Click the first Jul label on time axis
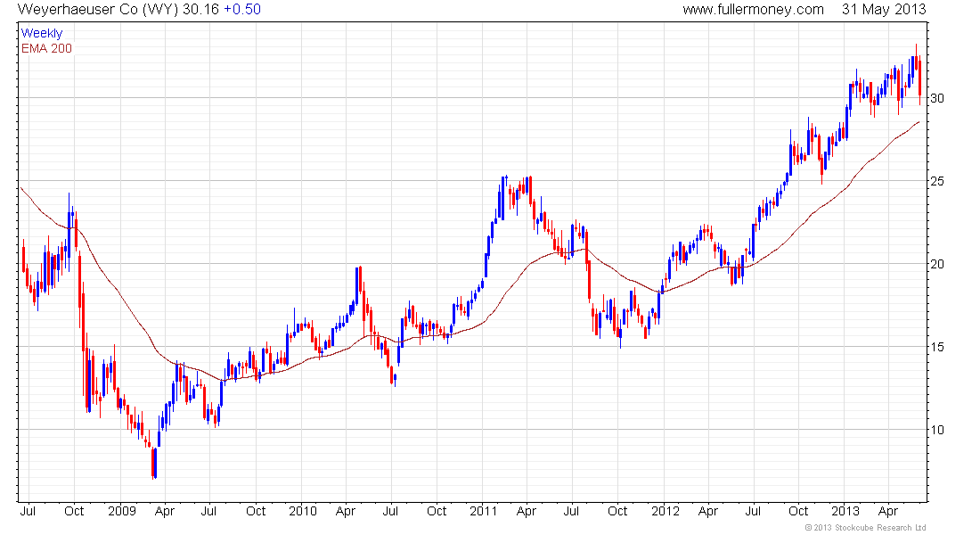 pyautogui.click(x=29, y=511)
